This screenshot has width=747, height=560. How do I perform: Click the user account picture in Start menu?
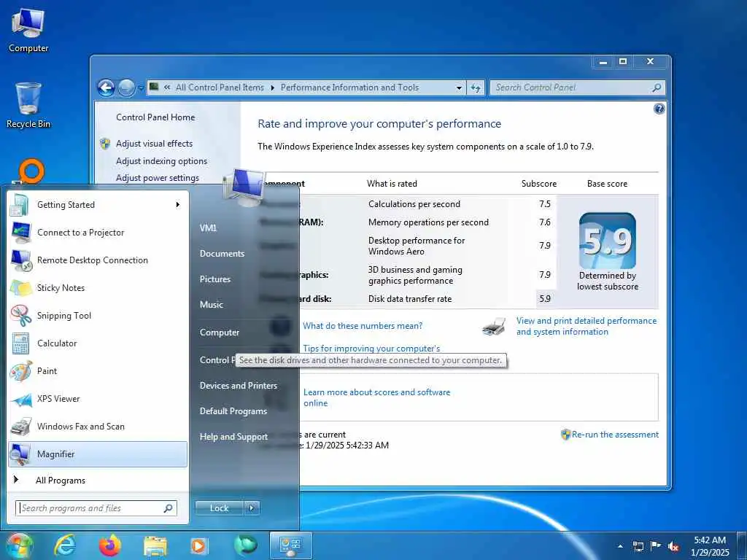click(x=244, y=187)
